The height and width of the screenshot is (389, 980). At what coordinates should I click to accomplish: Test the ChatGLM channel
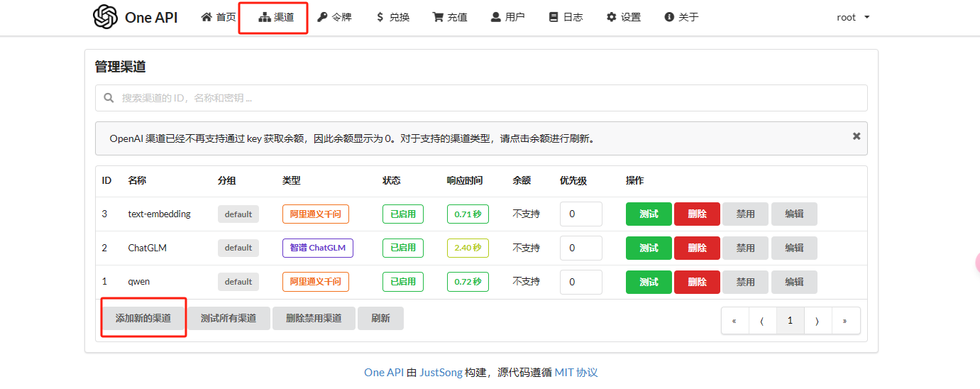[x=649, y=248]
